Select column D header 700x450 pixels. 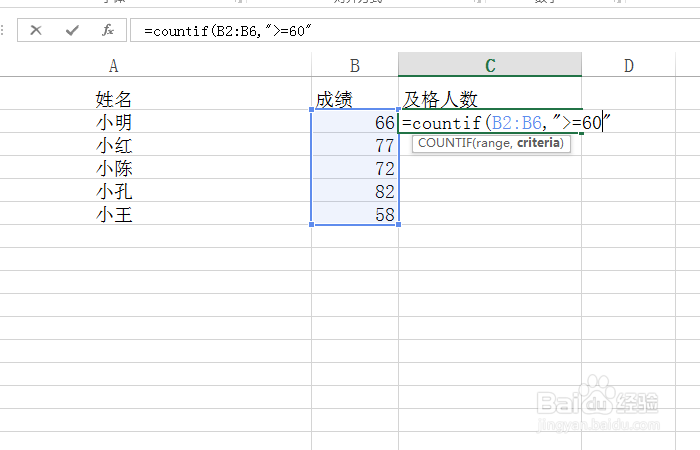tap(629, 66)
